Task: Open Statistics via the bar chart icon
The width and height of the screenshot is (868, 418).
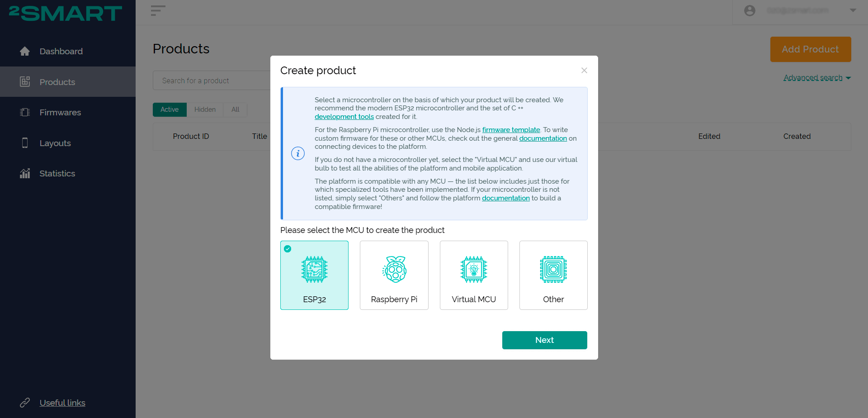Action: [25, 173]
